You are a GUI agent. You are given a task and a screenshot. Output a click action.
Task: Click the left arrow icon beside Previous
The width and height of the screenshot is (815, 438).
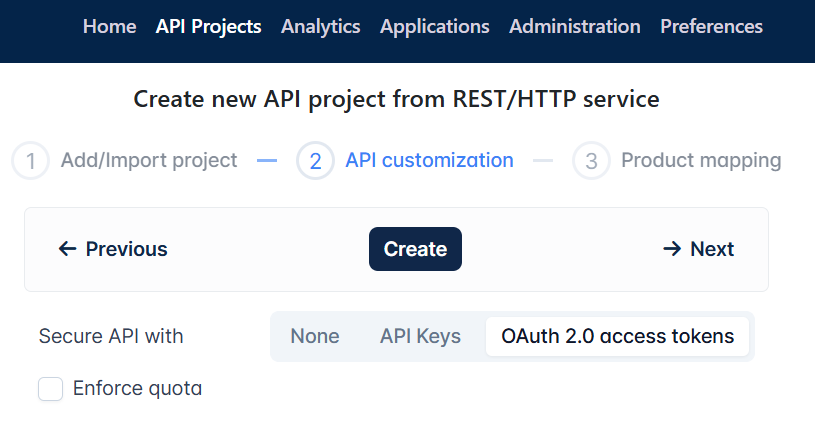point(68,249)
